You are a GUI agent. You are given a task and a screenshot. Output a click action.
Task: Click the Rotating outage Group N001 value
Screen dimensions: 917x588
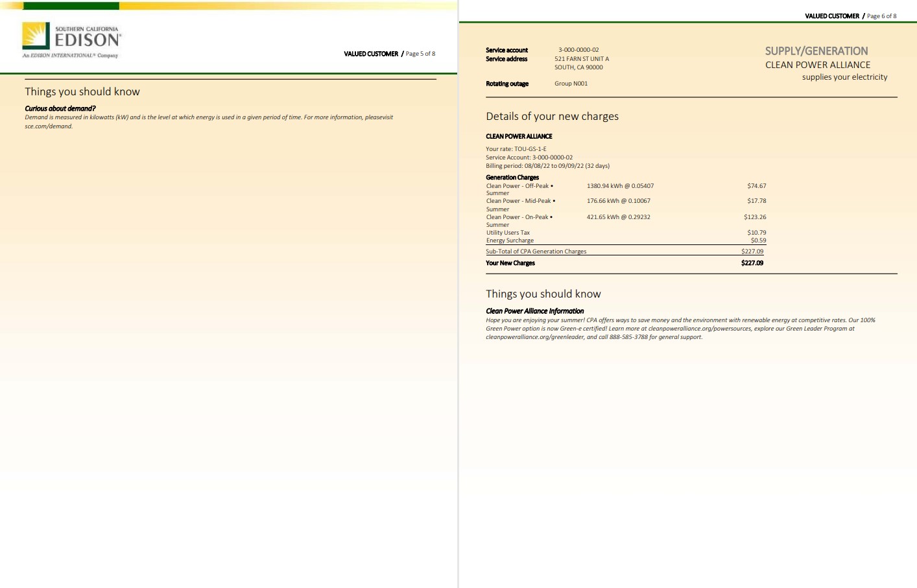pos(571,83)
